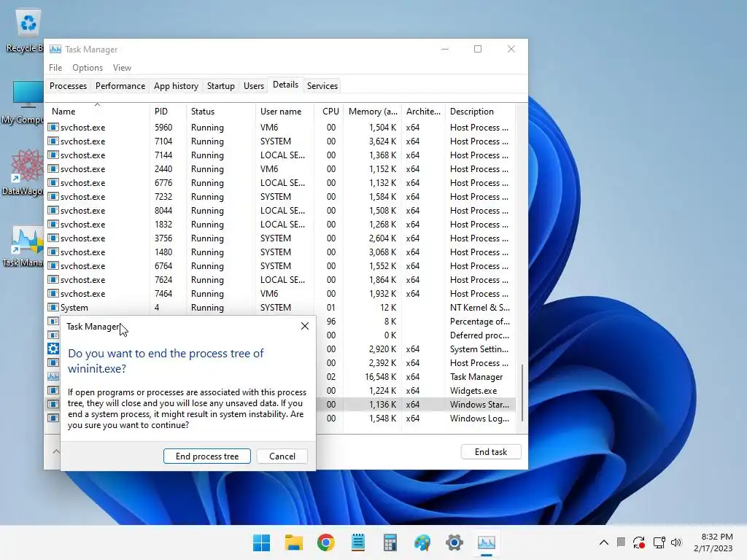The image size is (747, 560).
Task: Sort by the Memory column header
Action: click(x=373, y=112)
